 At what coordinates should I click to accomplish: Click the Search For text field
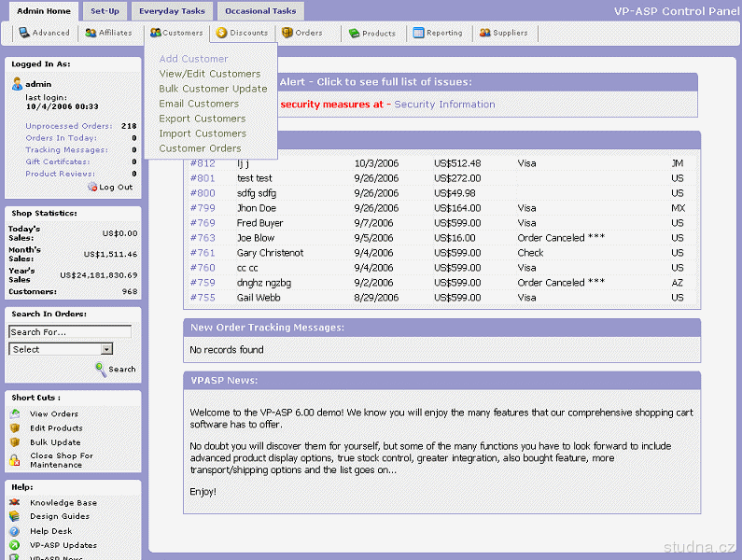point(69,332)
